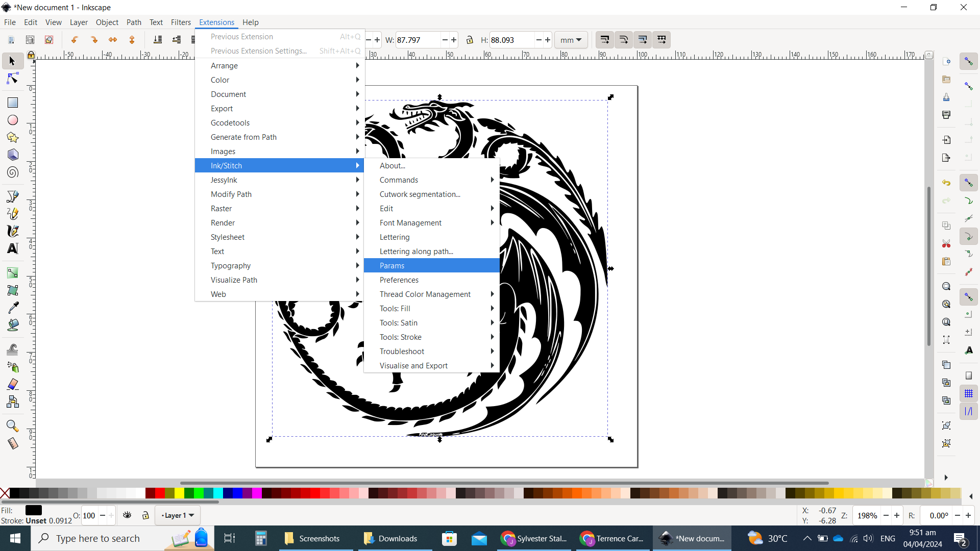Select the Rectangle tool
This screenshot has height=551, width=980.
[x=12, y=103]
